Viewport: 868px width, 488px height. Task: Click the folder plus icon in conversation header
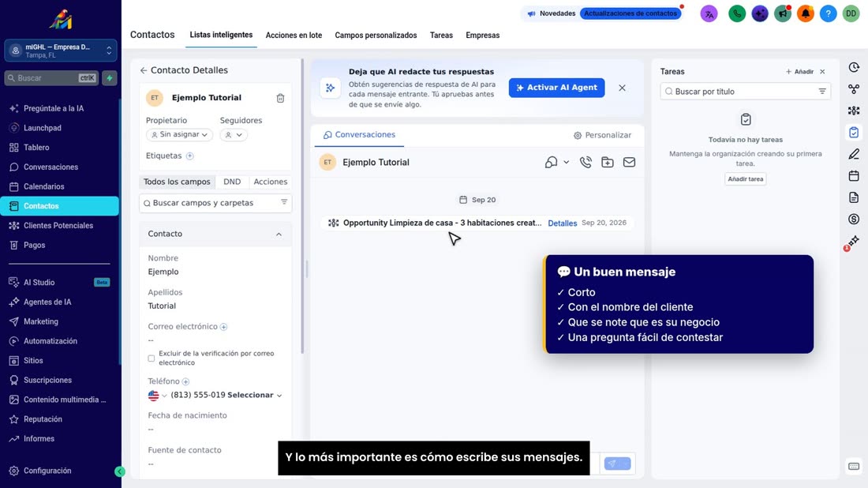608,163
